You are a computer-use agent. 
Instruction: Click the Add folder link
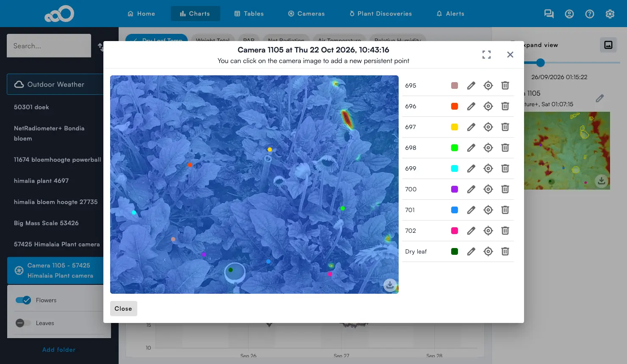(59, 350)
